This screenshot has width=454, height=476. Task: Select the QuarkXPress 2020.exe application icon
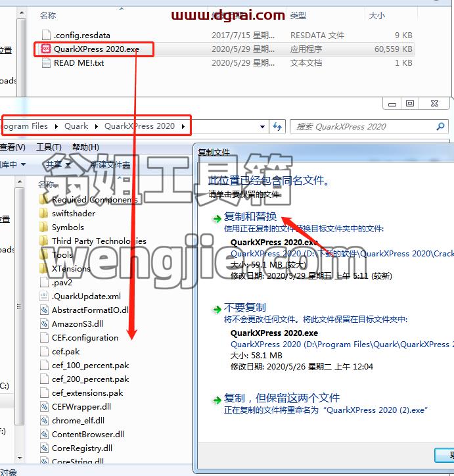46,49
